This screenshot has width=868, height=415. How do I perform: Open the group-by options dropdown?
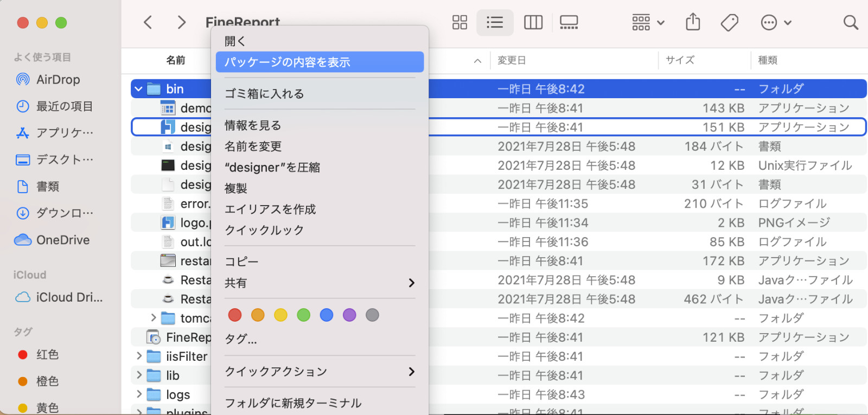click(648, 22)
